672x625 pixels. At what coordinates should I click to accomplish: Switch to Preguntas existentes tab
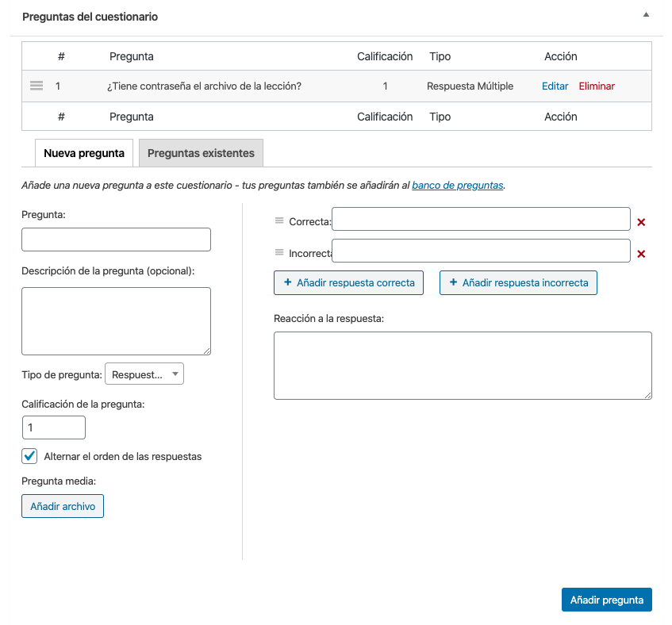201,153
